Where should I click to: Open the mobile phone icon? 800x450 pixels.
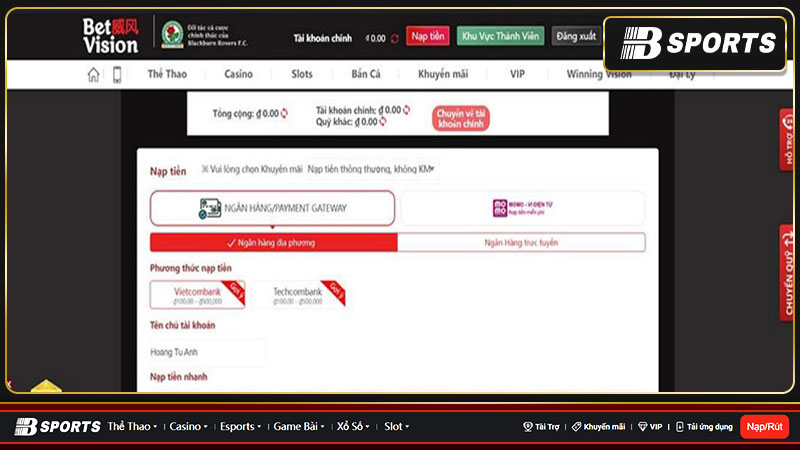(x=117, y=74)
